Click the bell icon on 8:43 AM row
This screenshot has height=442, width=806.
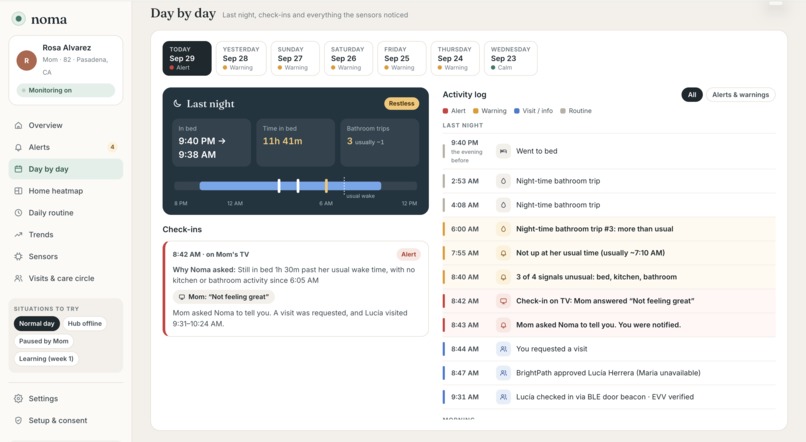(x=503, y=325)
